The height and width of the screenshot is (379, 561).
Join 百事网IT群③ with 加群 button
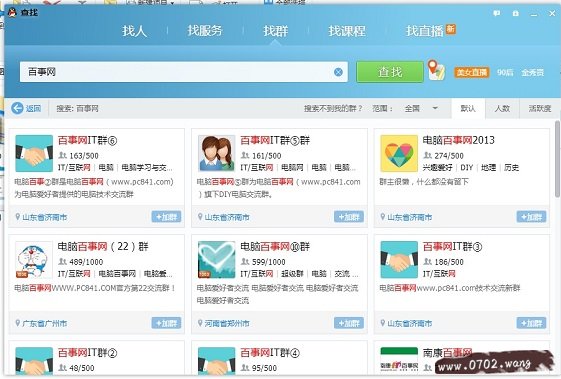(531, 323)
